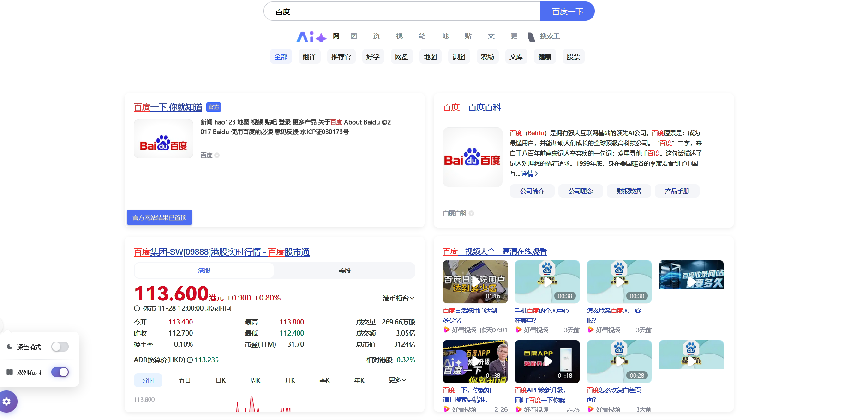Expand 详情 in the 百度百科 description
The height and width of the screenshot is (420, 868).
click(x=529, y=174)
